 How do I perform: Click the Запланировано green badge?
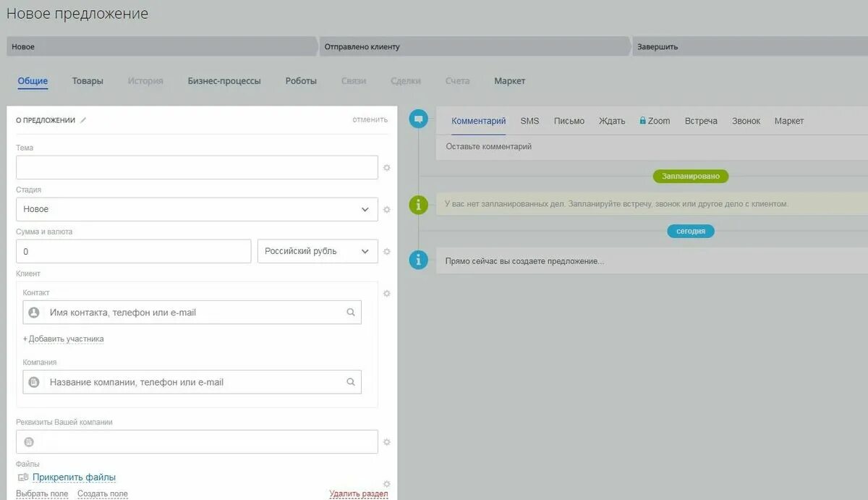pos(691,176)
